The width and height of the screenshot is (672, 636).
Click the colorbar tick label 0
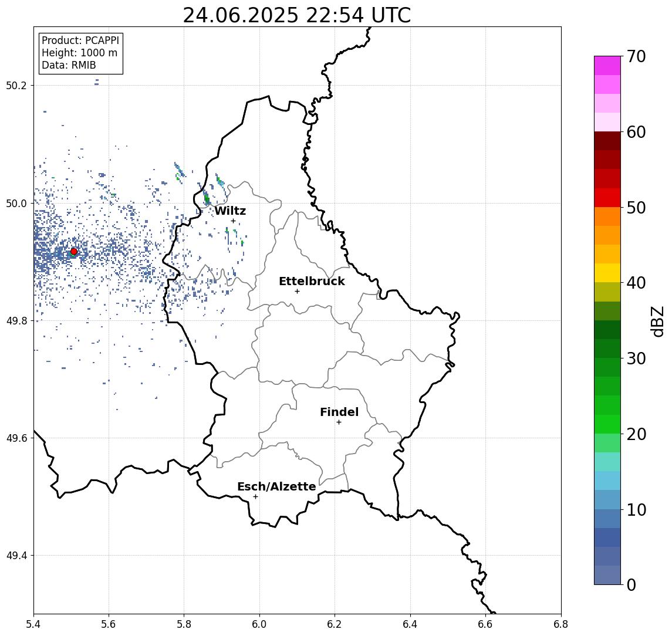(632, 584)
